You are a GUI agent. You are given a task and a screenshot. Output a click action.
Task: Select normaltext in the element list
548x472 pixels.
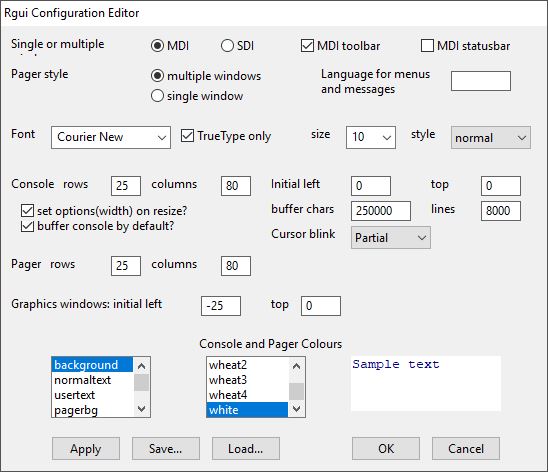click(x=93, y=380)
